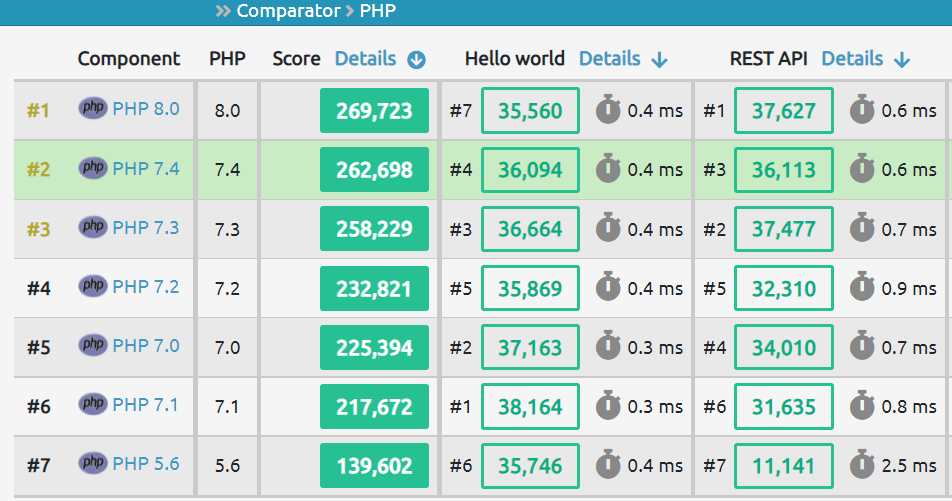Click the Hello world value 37,163
The width and height of the screenshot is (952, 501).
pos(531,347)
